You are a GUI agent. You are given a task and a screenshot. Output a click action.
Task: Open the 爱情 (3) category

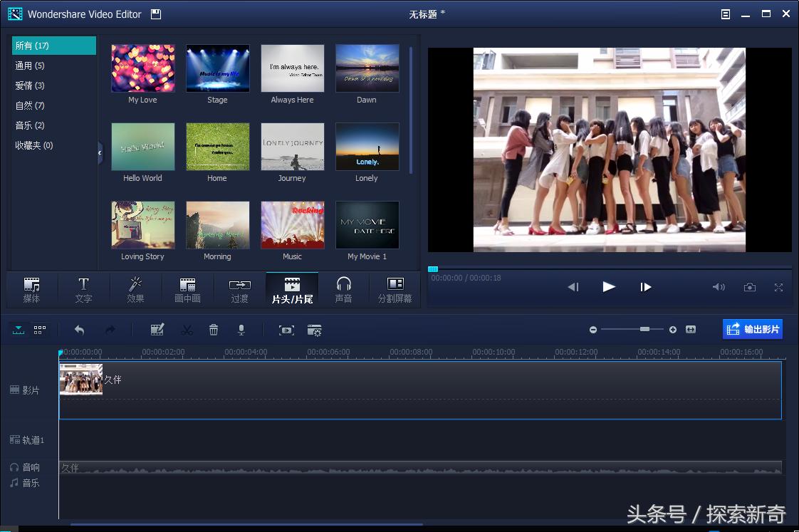click(x=30, y=85)
